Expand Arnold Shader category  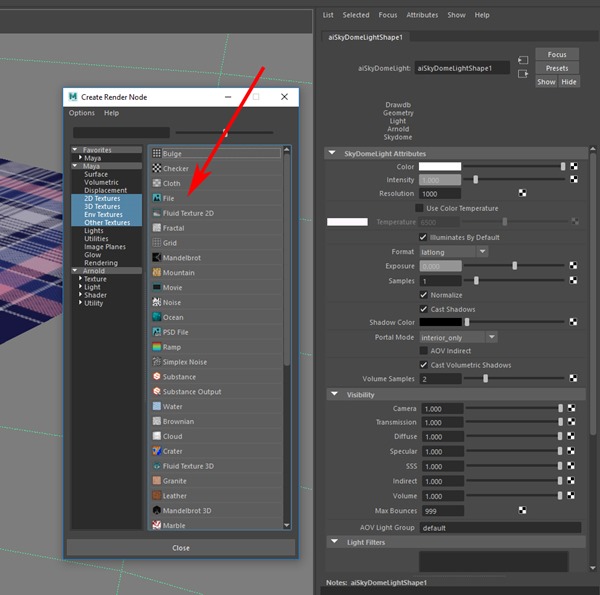click(x=80, y=295)
